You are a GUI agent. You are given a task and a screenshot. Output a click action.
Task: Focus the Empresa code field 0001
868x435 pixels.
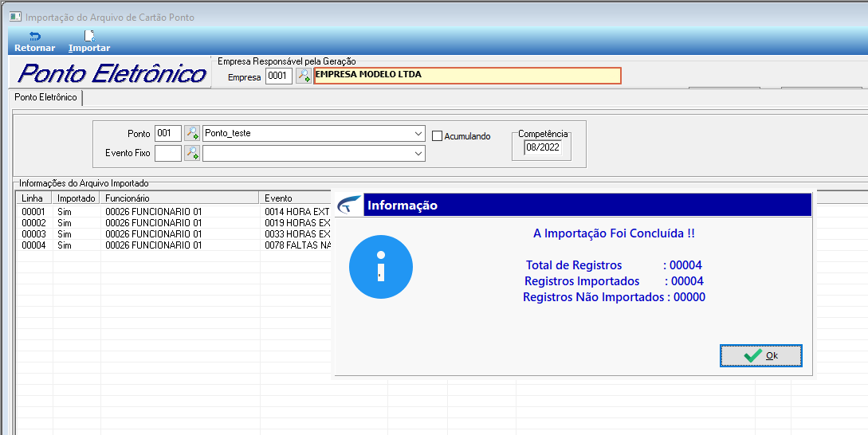(279, 76)
